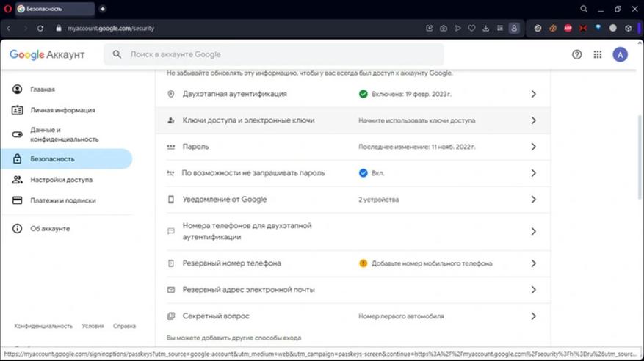
Task: Click the highlighted profile icon in toolbar
Action: point(514,29)
